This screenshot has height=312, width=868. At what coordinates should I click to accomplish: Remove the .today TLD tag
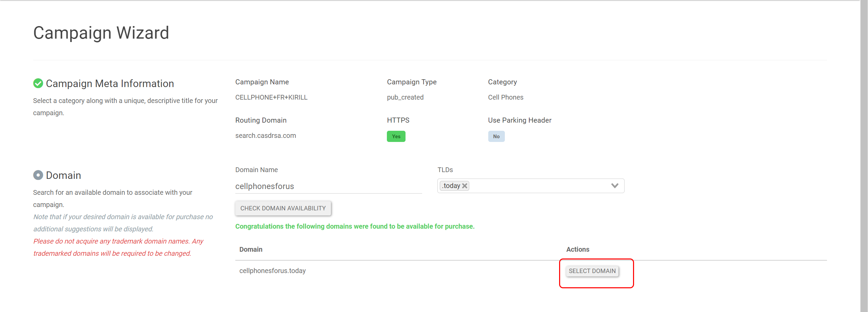tap(465, 186)
